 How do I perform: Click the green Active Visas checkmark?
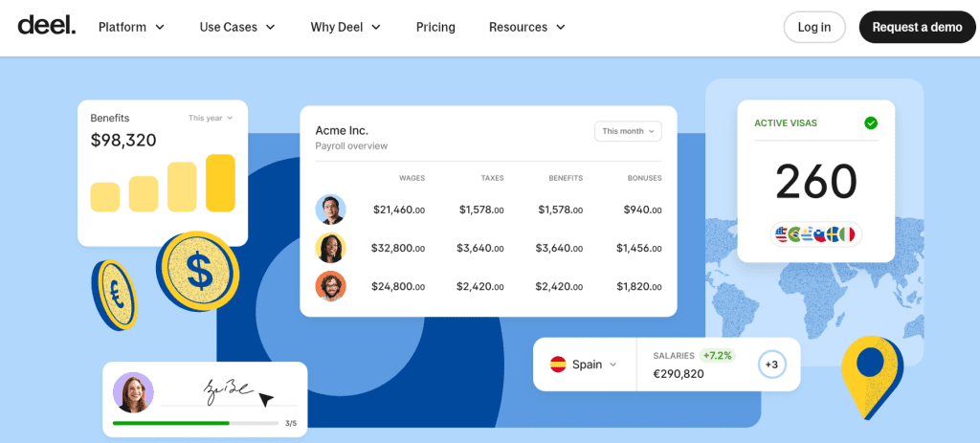871,122
